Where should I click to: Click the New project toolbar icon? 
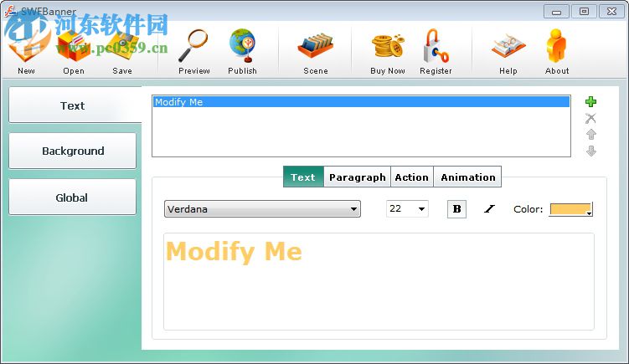click(x=27, y=48)
